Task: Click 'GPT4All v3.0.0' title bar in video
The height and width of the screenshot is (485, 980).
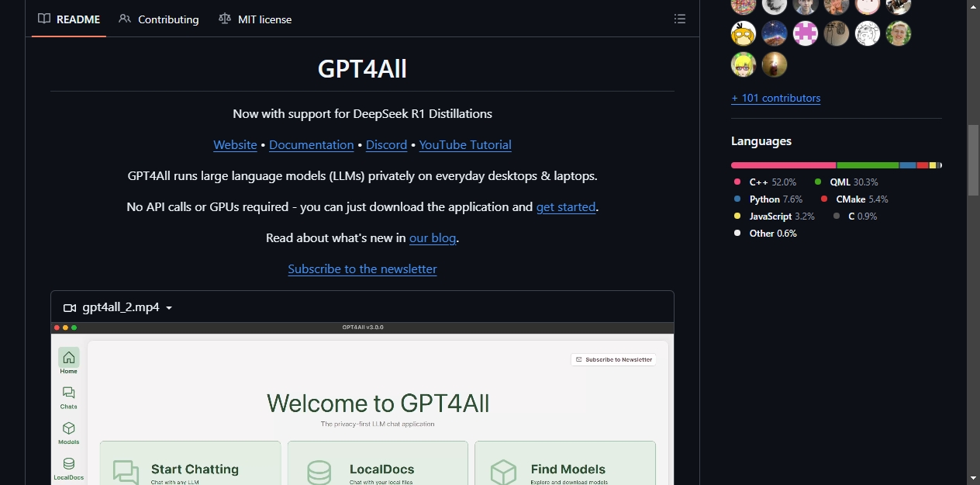Action: [362, 327]
